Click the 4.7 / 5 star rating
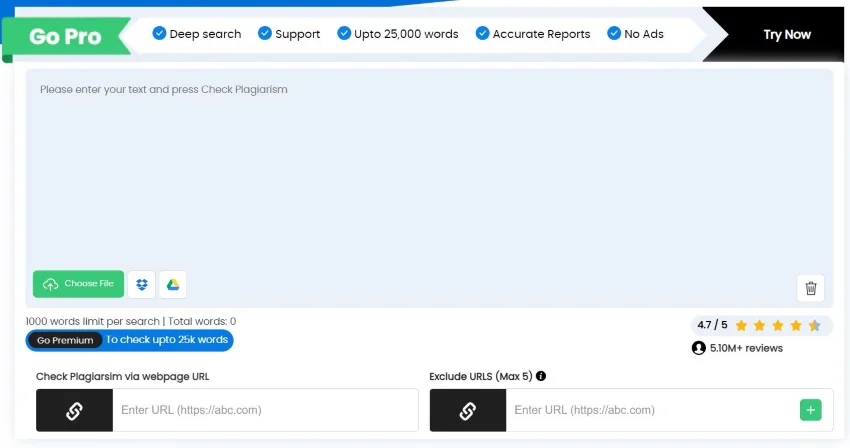 pos(762,325)
